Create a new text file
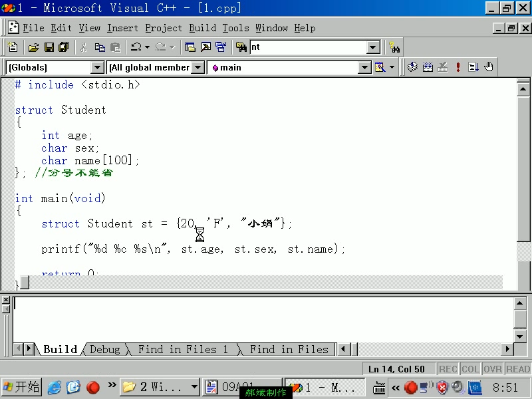The image size is (532, 399). [x=13, y=47]
